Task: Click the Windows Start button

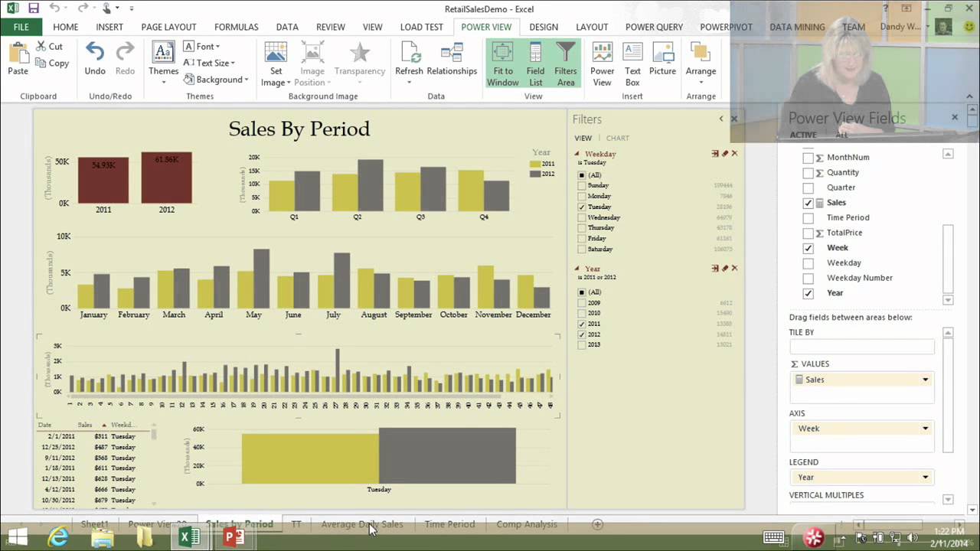Action: (x=18, y=537)
